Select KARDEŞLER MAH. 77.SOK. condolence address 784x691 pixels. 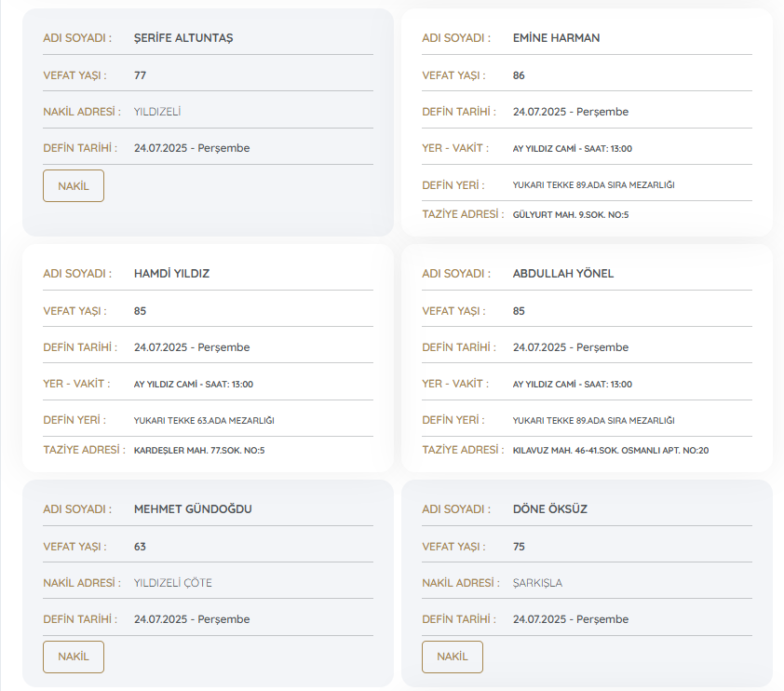point(199,451)
